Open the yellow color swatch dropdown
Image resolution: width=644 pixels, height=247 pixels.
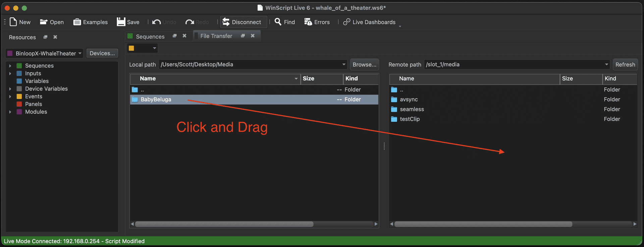coord(154,48)
